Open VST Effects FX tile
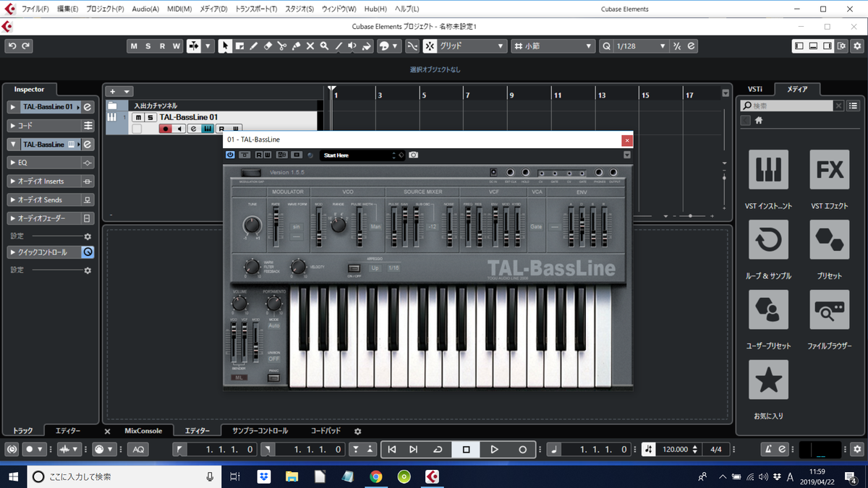868x488 pixels. click(x=829, y=170)
